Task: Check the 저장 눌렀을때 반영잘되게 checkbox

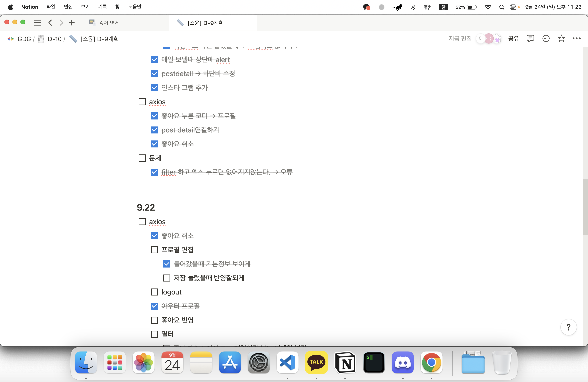Action: 167,278
